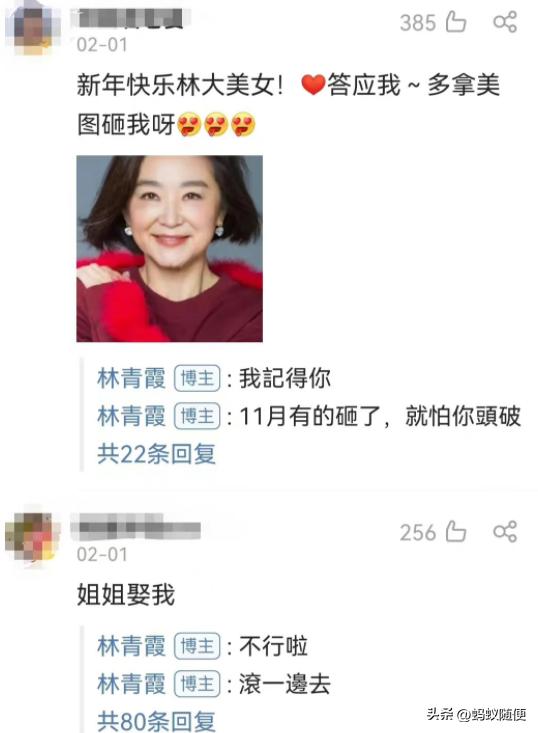Open the first commenter's blurred avatar
538x733 pixels.
pos(33,27)
